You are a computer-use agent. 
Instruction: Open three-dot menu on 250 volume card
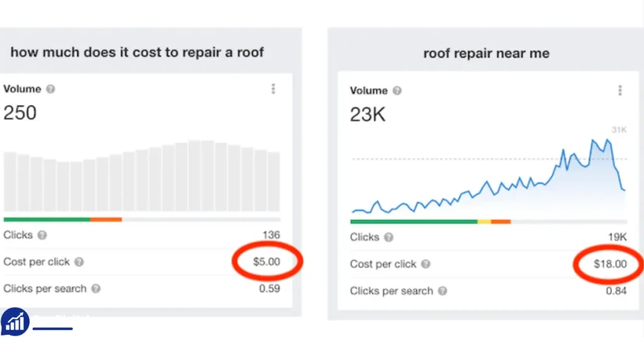[273, 89]
